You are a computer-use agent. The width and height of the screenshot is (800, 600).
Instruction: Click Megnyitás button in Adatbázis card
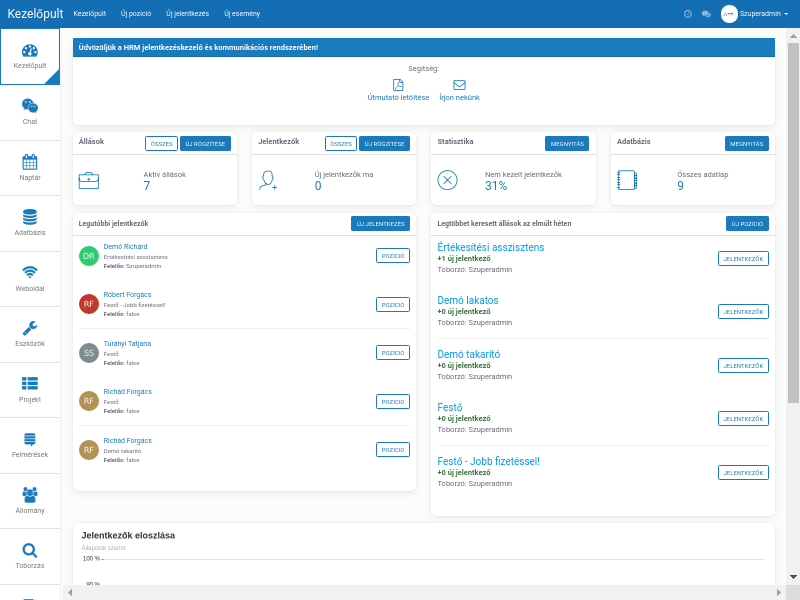tap(746, 144)
